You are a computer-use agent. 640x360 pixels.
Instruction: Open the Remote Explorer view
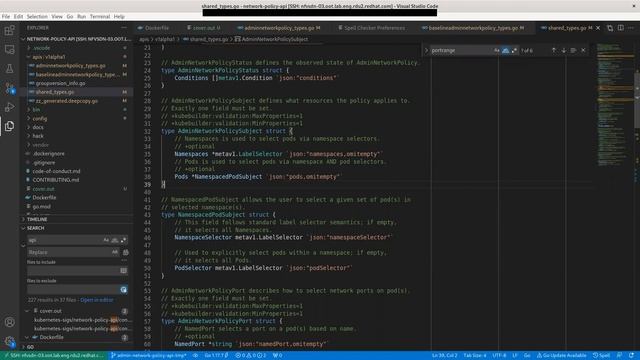tap(9, 49)
